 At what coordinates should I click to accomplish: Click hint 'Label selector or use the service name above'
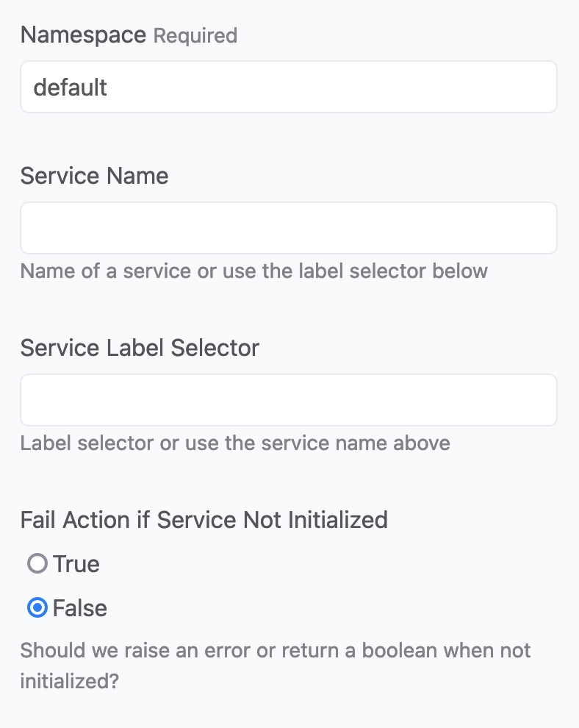pyautogui.click(x=235, y=443)
